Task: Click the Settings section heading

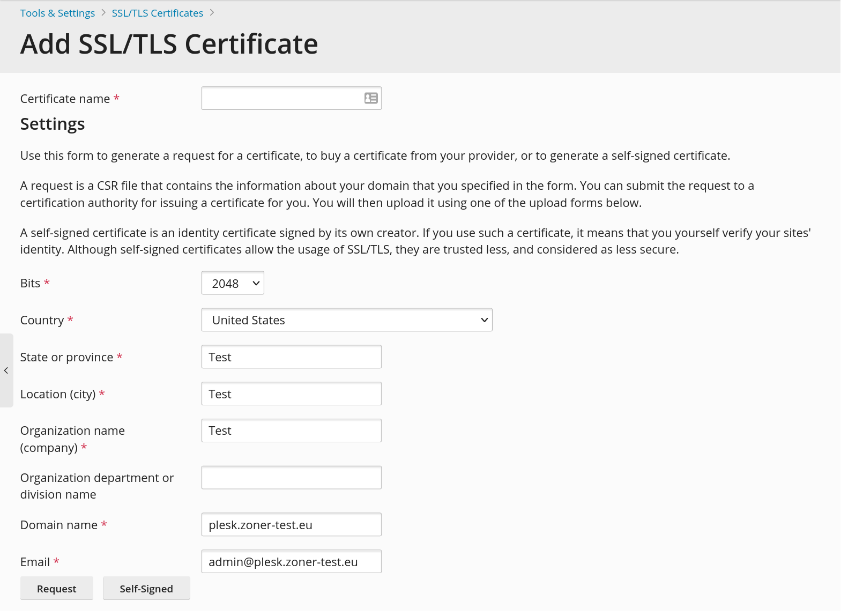Action: click(x=53, y=124)
